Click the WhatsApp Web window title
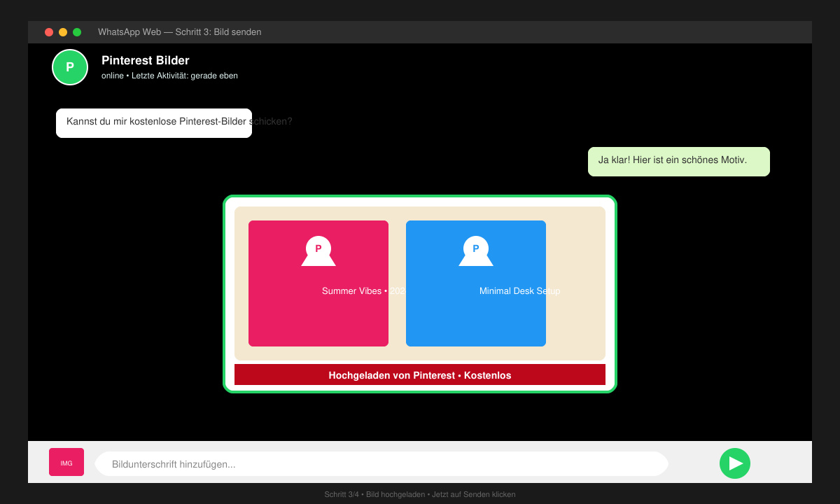The height and width of the screenshot is (504, 840). click(180, 32)
